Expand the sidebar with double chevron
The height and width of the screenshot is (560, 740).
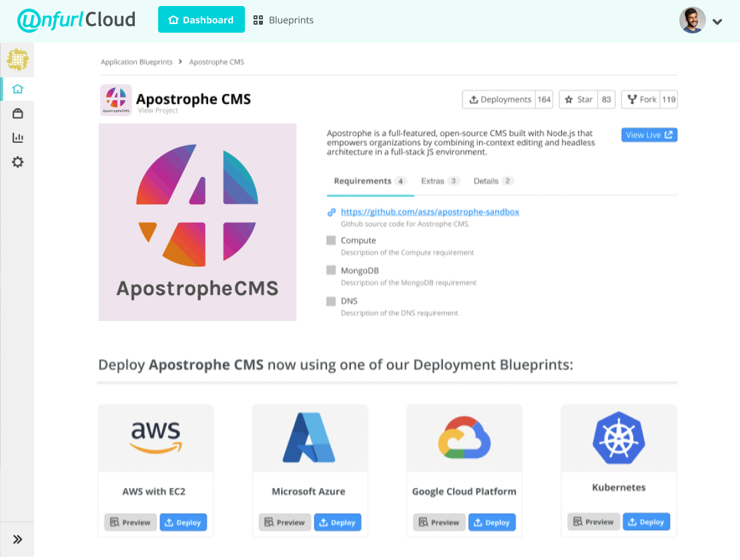[17, 539]
